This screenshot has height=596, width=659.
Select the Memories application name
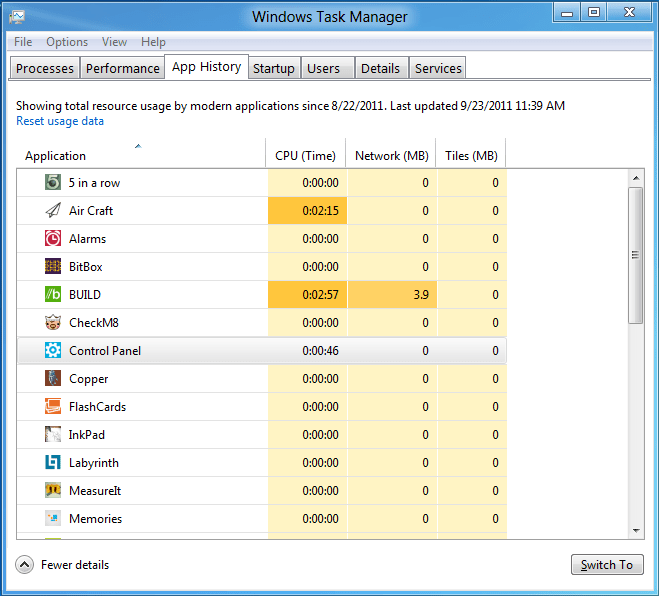point(95,519)
